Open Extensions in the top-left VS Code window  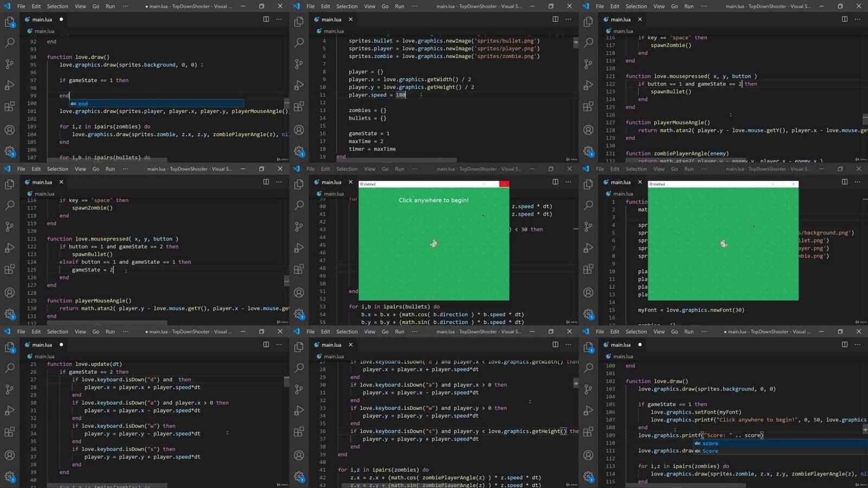[10, 107]
